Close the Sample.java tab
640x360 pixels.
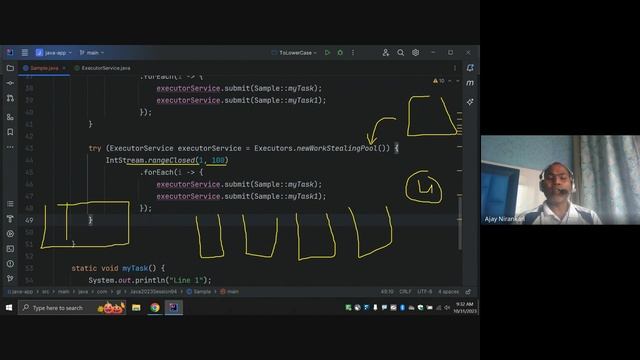point(64,68)
